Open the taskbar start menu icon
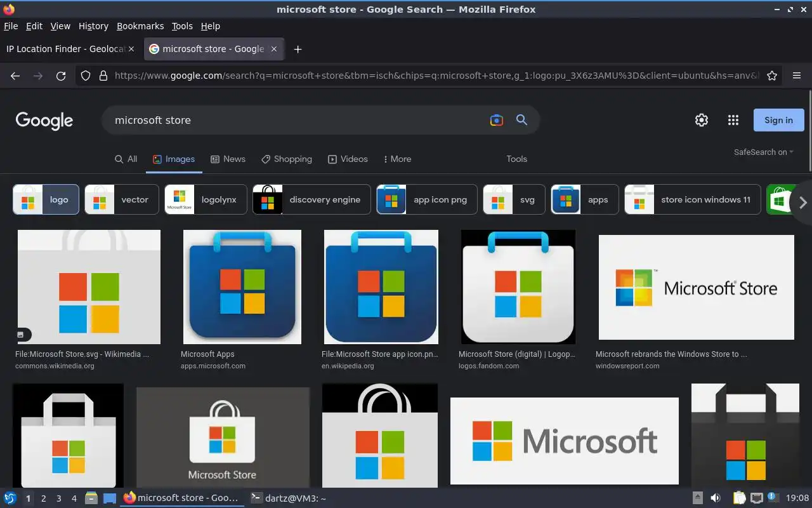Image resolution: width=812 pixels, height=508 pixels. tap(10, 498)
